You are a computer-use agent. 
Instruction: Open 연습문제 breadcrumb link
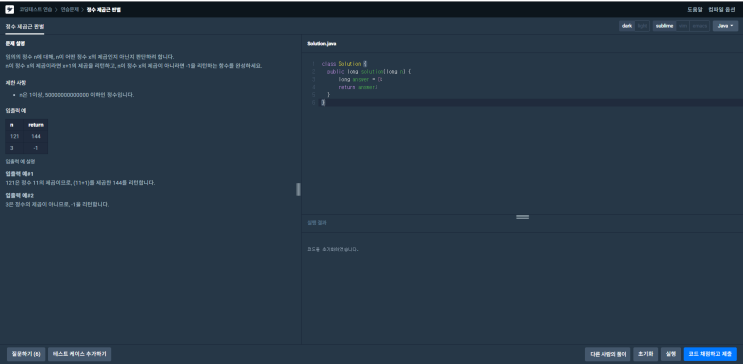coord(70,9)
